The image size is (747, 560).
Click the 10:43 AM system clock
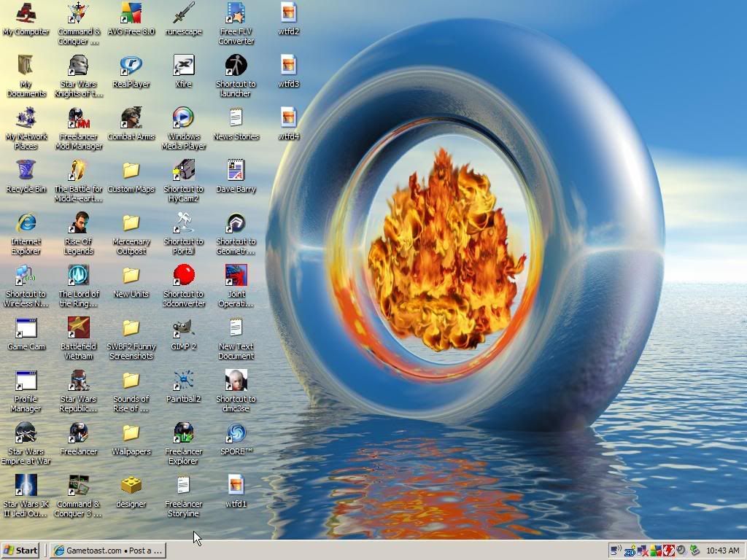[x=722, y=551]
